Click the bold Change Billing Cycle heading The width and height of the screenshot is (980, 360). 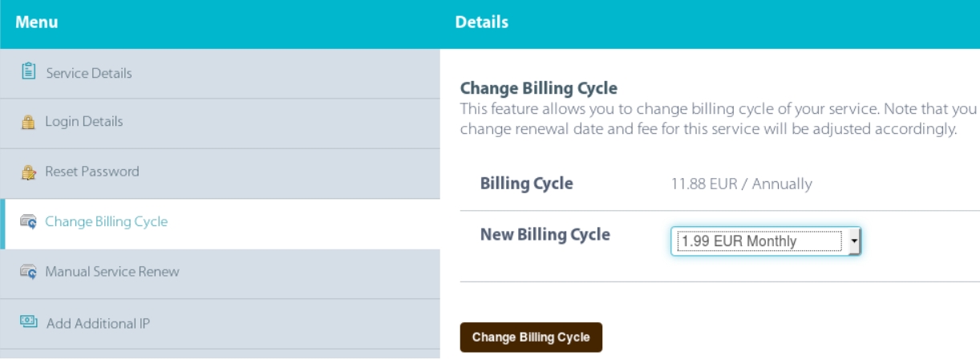(x=538, y=87)
